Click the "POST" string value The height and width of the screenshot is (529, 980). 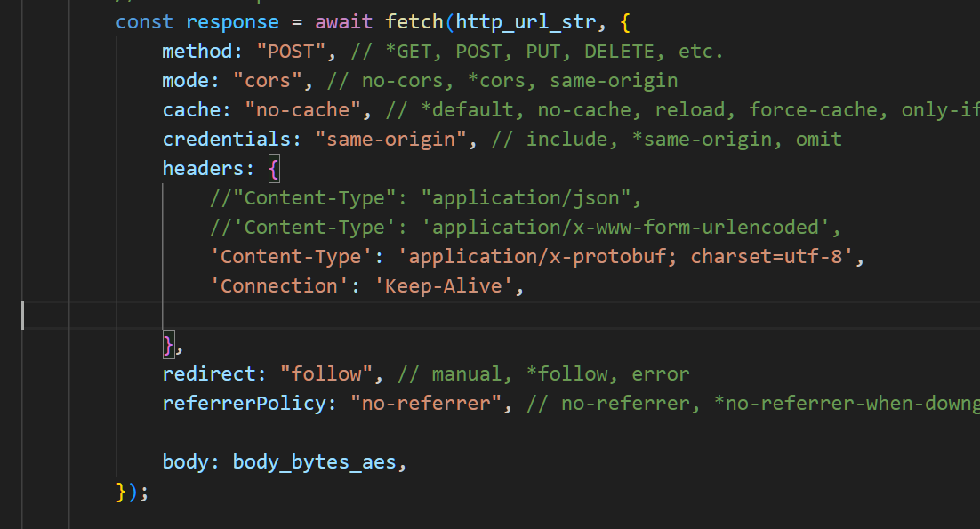[291, 51]
